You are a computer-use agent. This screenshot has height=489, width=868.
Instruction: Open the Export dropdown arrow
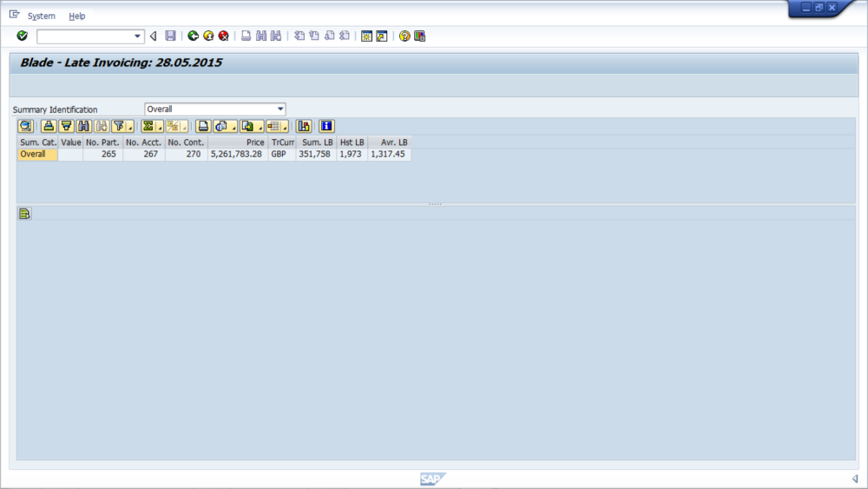pos(260,127)
